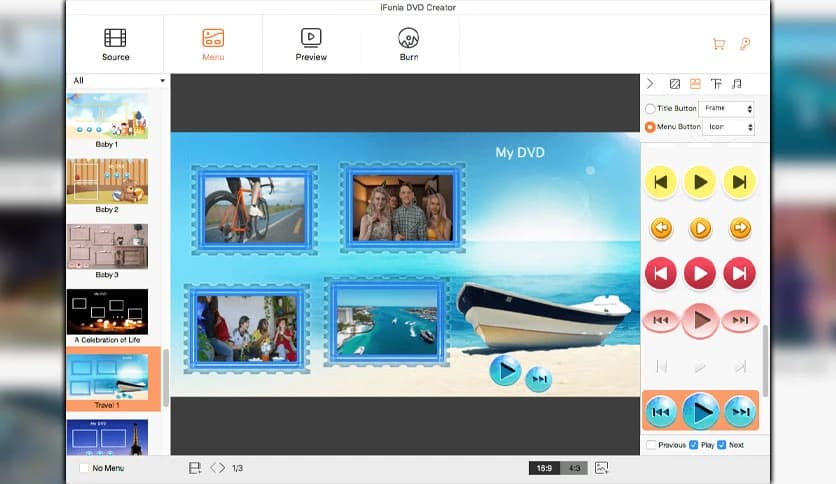Open the text settings icon in right panel
This screenshot has width=836, height=484.
(x=716, y=84)
